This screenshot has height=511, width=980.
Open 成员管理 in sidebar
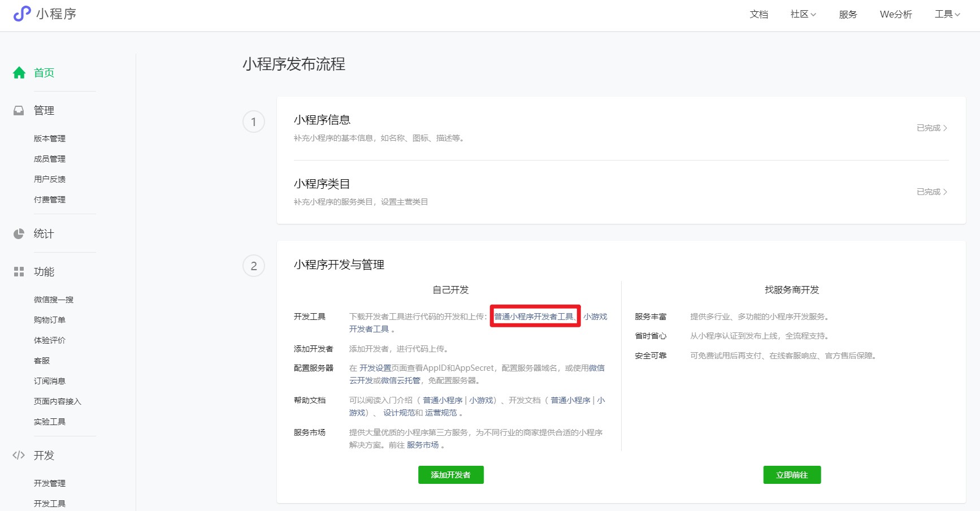coord(50,159)
